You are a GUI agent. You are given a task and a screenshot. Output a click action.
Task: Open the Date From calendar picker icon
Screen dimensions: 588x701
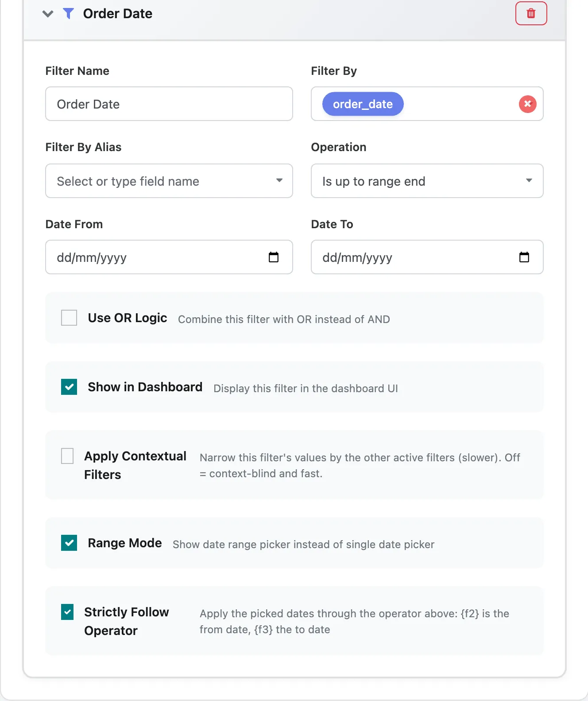[x=274, y=257]
